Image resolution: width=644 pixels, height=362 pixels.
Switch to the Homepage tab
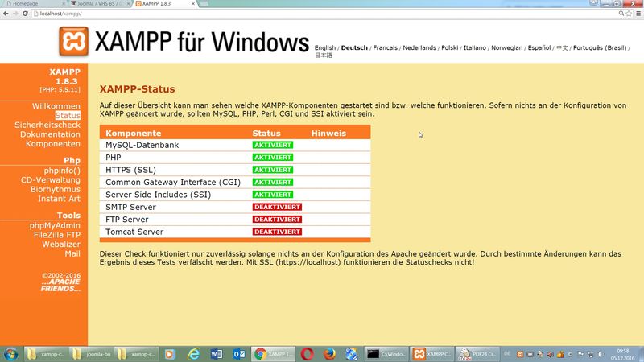pyautogui.click(x=35, y=4)
